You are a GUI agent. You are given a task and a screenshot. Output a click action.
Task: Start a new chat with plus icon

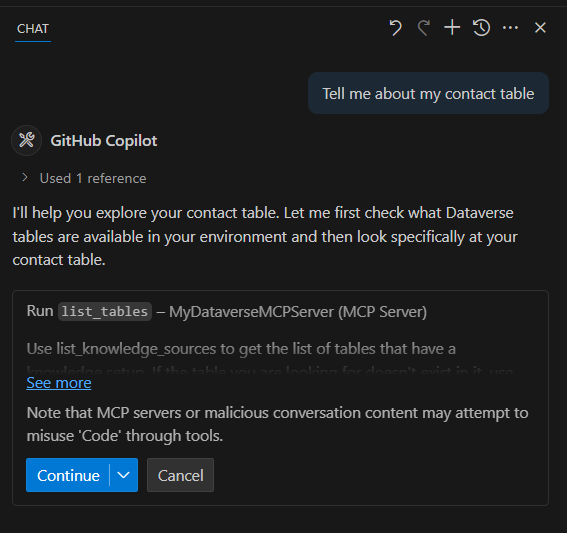[452, 28]
